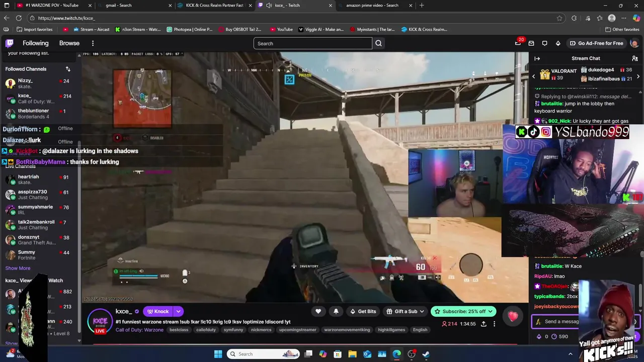Click the Twitch home logo

(10, 43)
